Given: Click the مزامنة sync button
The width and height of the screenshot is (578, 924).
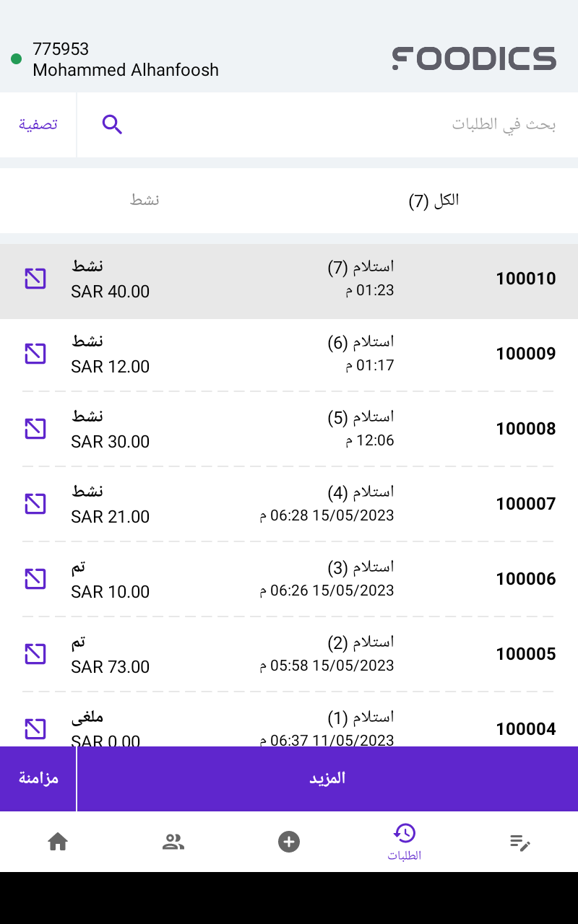Looking at the screenshot, I should click(x=38, y=778).
